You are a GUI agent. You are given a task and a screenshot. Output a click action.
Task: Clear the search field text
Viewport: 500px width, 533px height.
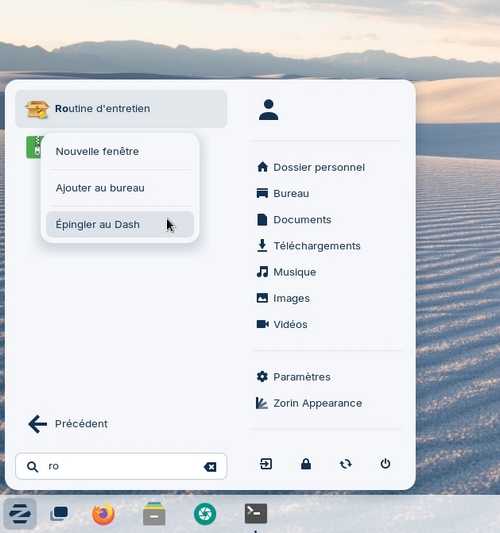point(210,467)
